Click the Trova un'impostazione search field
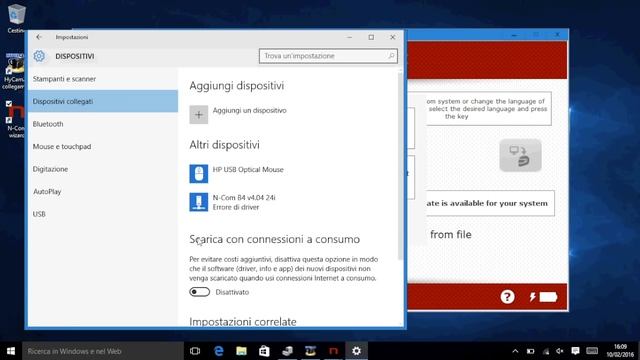Screen dimensions: 640x360 tap(328, 56)
